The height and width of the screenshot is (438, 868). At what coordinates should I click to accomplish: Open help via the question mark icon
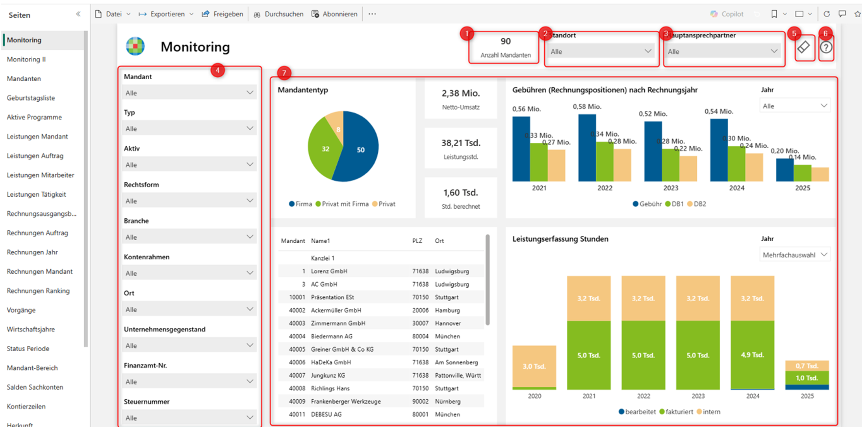point(826,48)
